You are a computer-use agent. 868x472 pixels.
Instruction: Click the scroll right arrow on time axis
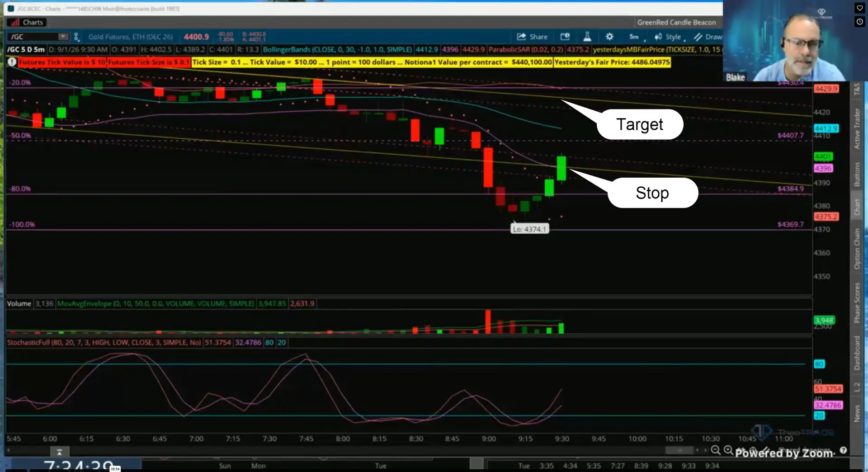tap(705, 450)
